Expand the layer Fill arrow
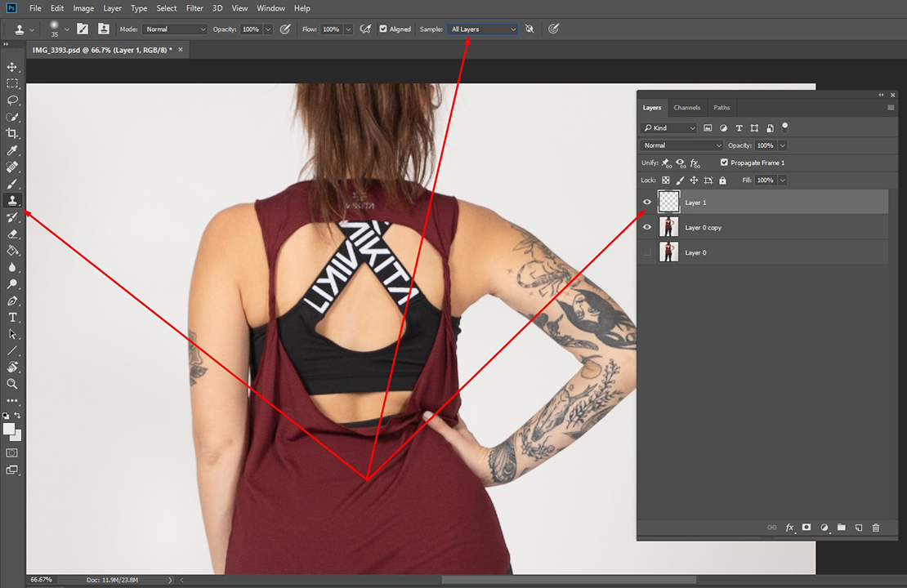 [x=783, y=180]
